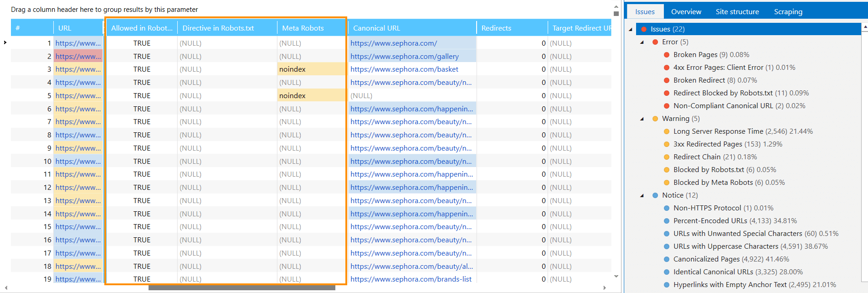Click the orange Warning severity dot icon

click(655, 119)
